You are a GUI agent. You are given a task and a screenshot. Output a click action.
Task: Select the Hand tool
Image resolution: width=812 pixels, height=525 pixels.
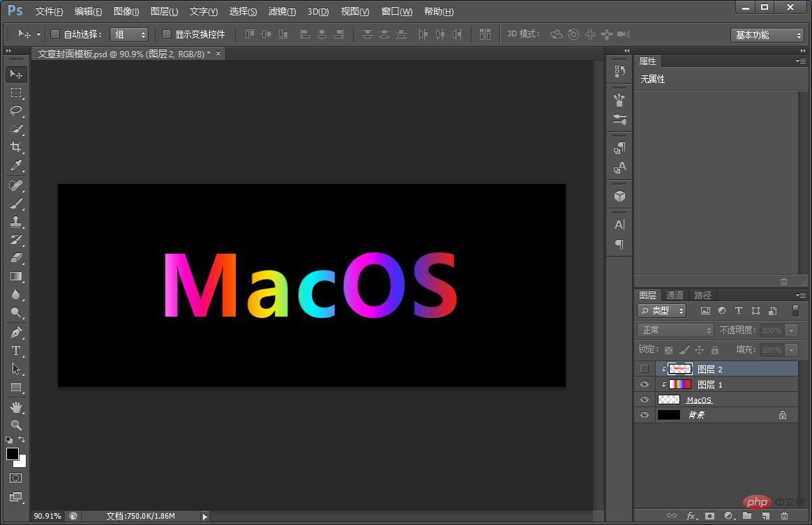16,407
